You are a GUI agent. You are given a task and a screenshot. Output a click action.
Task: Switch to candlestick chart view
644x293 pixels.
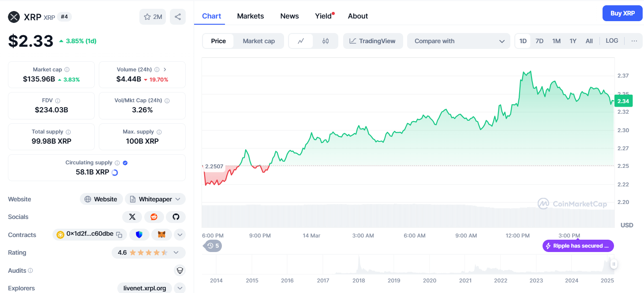326,41
